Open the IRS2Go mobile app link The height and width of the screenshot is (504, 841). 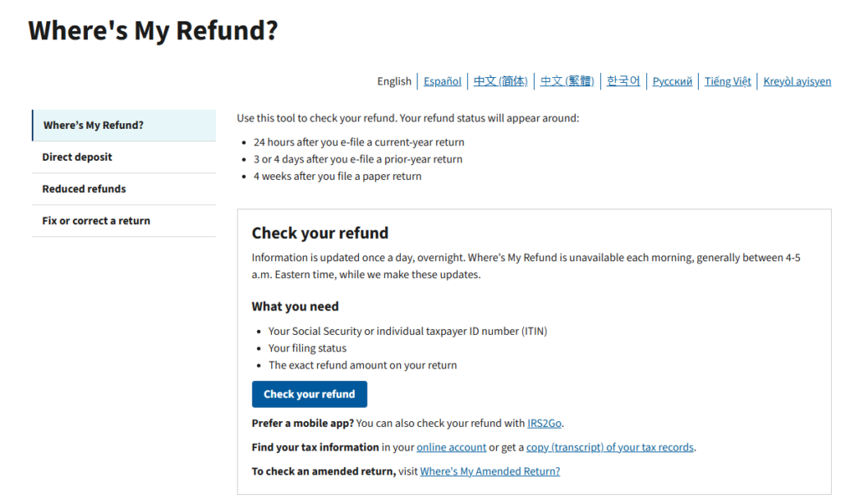[x=544, y=423]
